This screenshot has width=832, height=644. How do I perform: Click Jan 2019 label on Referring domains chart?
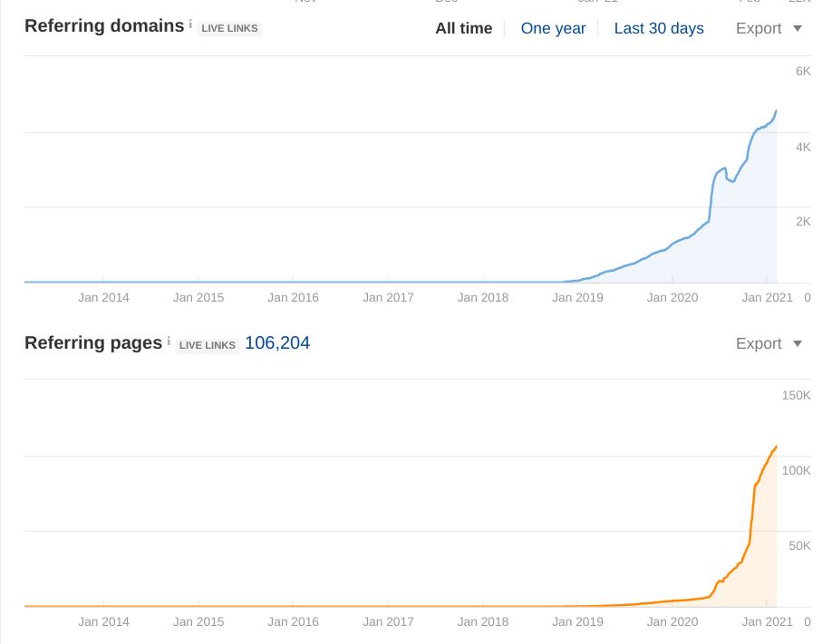(577, 298)
